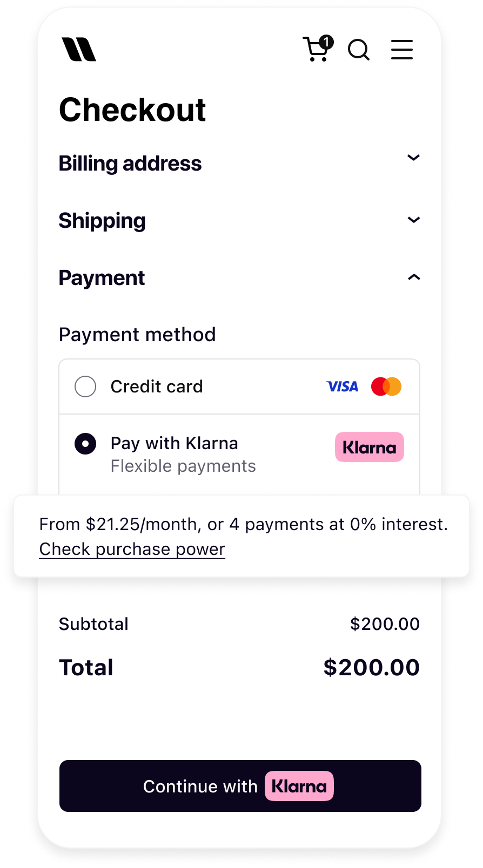Click the Payment section heading

[102, 278]
